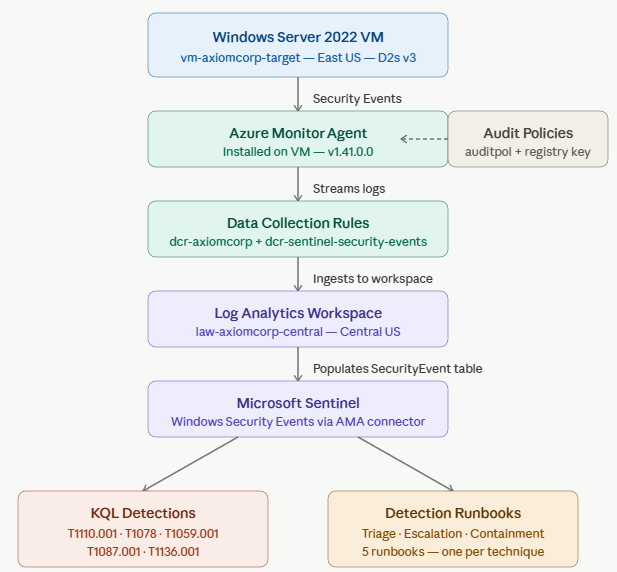Select the Azure Monitor Agent title
The height and width of the screenshot is (572, 617).
point(298,133)
